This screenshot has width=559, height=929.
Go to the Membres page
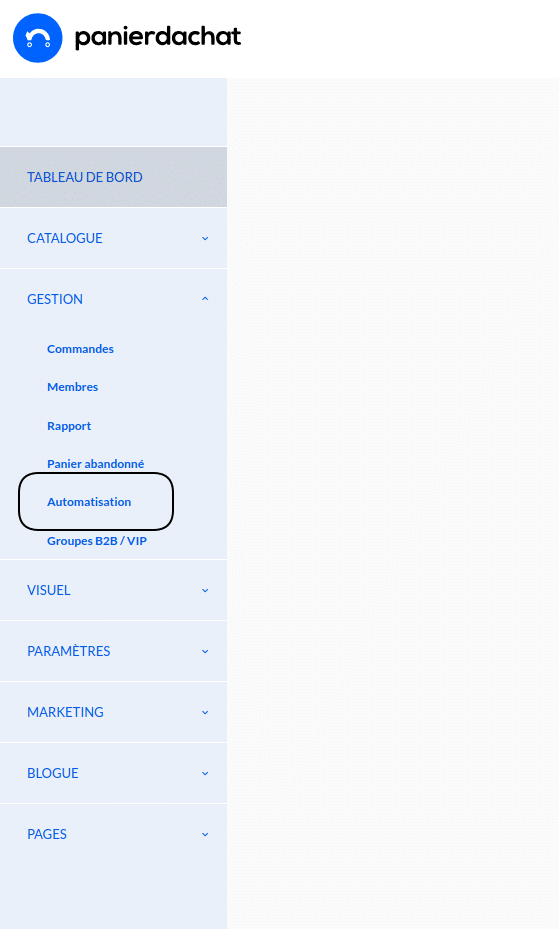pos(72,387)
